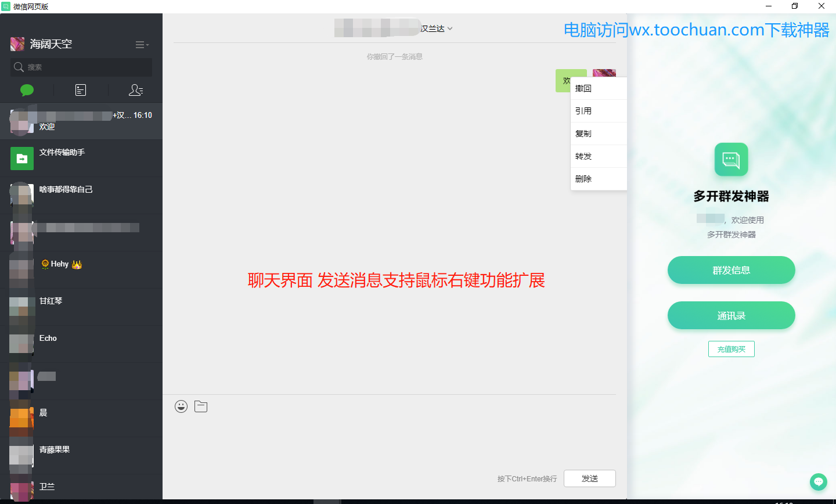This screenshot has width=836, height=504.
Task: Expand the chat title dropdown chevron
Action: [450, 28]
